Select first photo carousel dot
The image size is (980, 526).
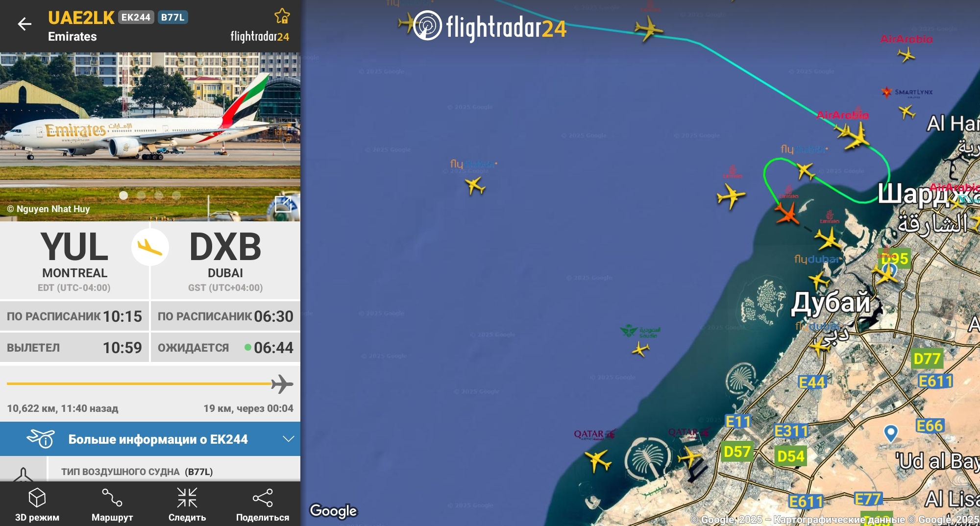(x=123, y=195)
